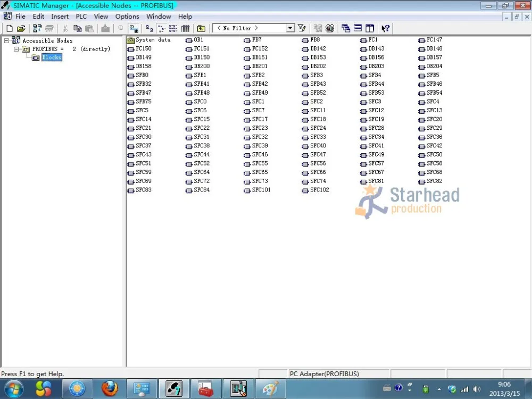Open the No Filter dropdown
The image size is (532, 399).
coord(290,28)
